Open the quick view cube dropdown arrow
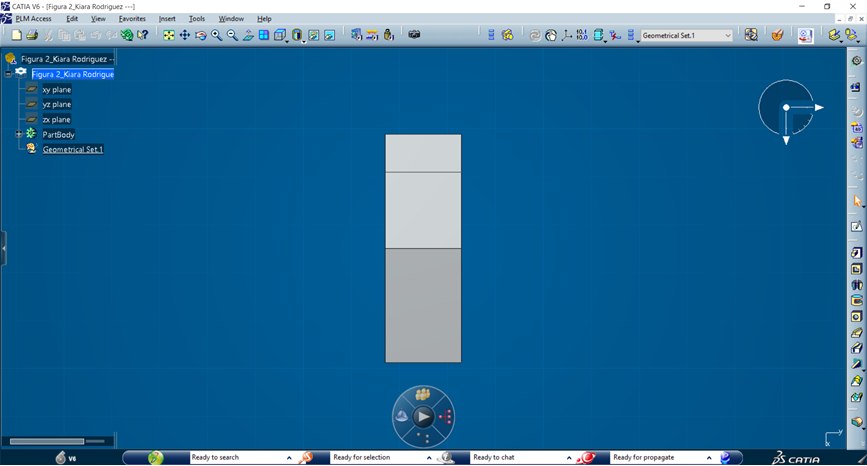867x466 pixels. coord(287,41)
